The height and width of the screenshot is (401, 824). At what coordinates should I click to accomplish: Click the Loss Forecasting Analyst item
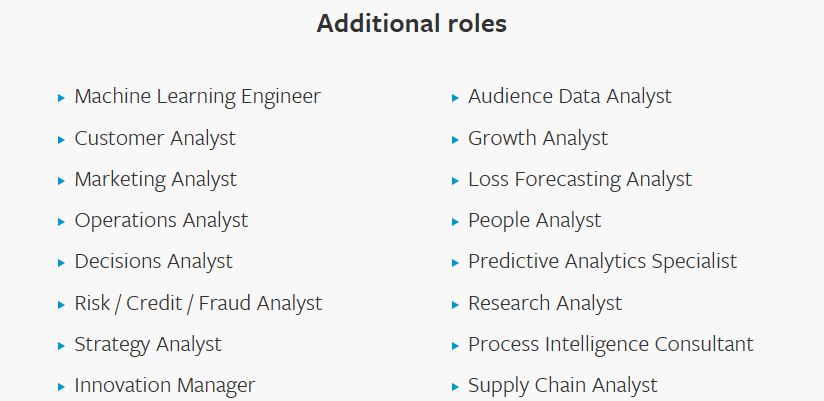point(580,180)
